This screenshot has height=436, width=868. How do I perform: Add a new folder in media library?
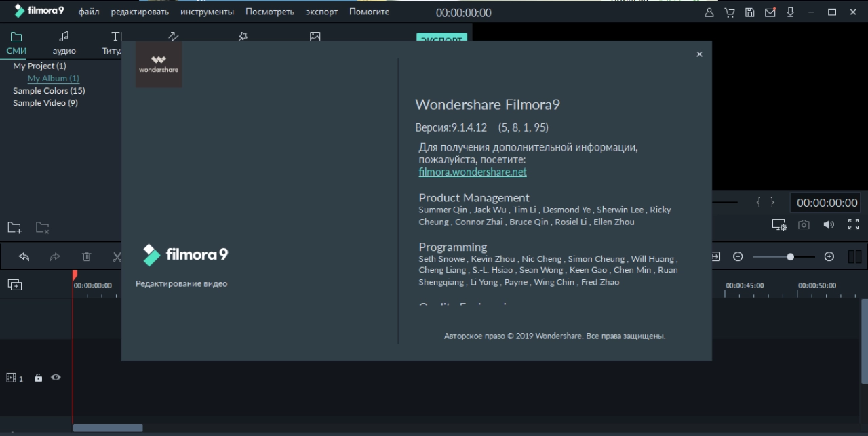pyautogui.click(x=14, y=227)
